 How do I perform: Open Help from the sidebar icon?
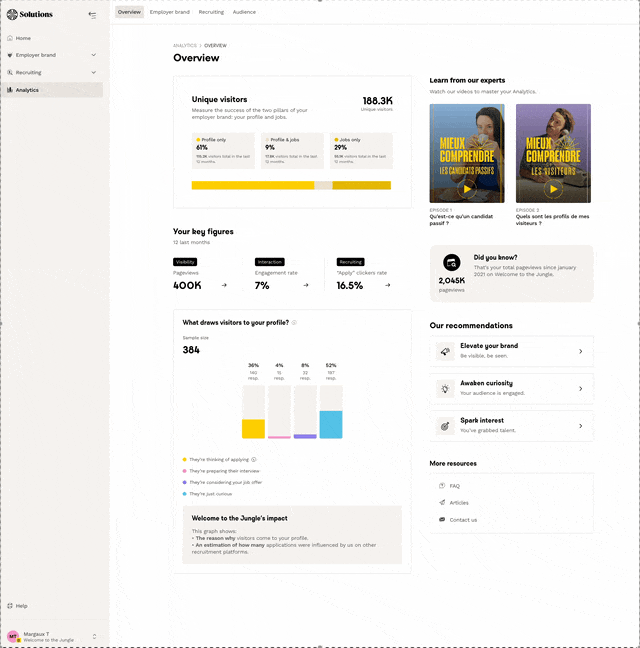coord(10,606)
